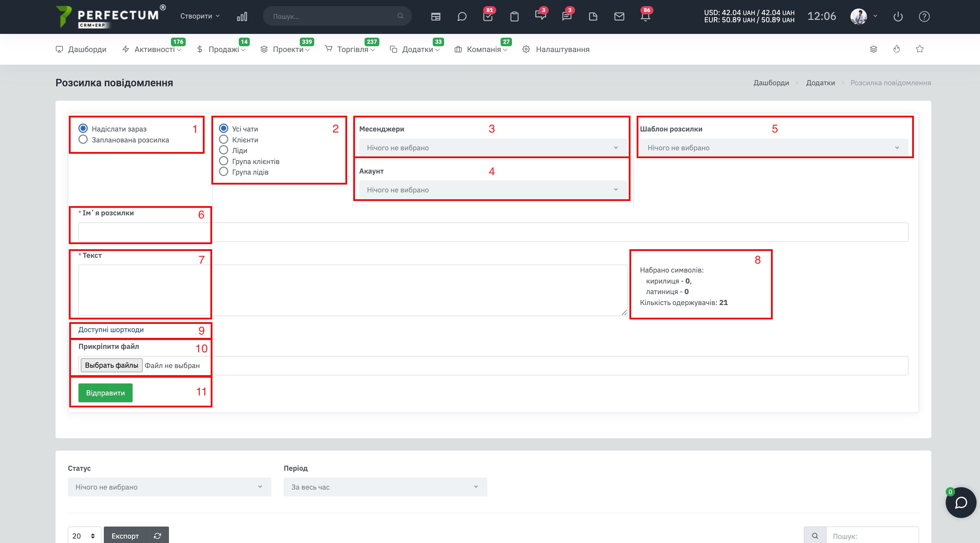Expand the Проекти menu
This screenshot has width=980, height=543.
click(285, 49)
